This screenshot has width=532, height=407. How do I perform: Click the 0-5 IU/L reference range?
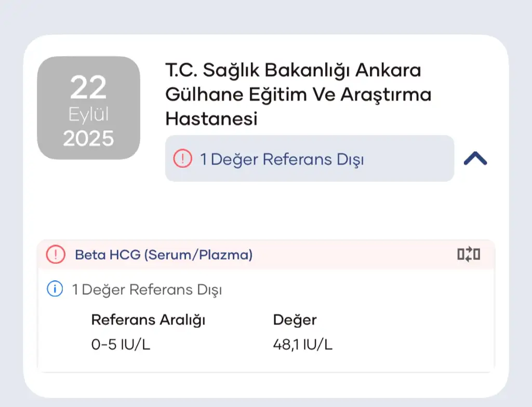click(x=121, y=345)
